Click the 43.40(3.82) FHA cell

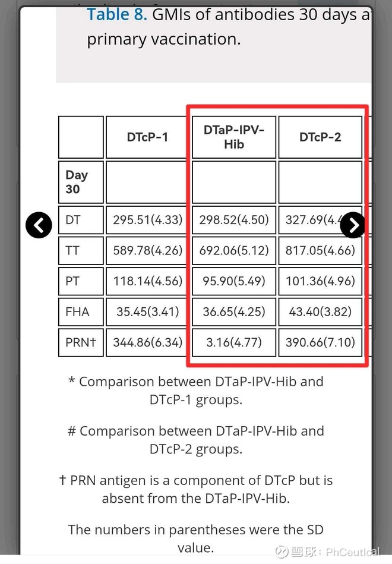coord(320,311)
